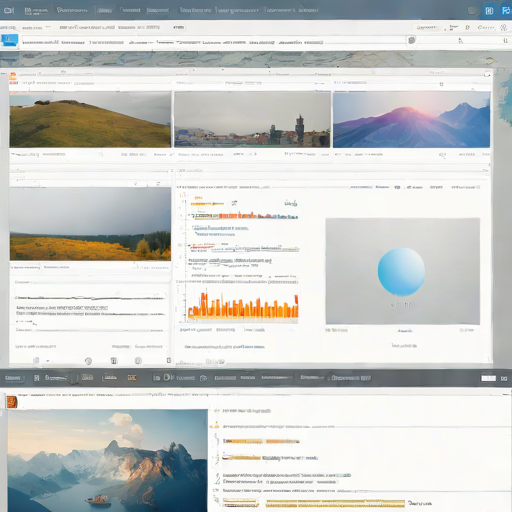Click the orange label icon in the dark toolbar
The image size is (512, 512).
(132, 378)
